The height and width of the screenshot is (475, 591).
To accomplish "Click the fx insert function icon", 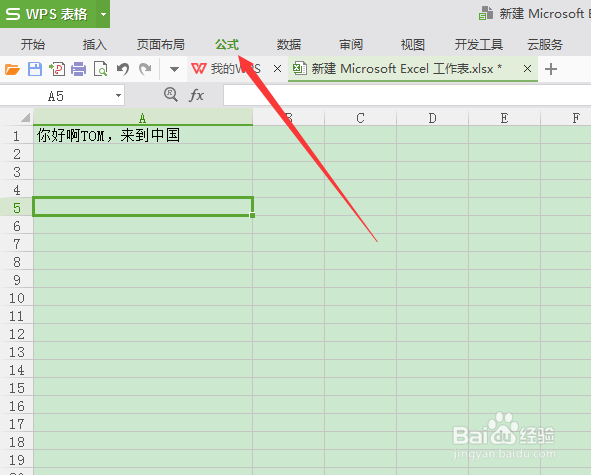I will (x=196, y=95).
